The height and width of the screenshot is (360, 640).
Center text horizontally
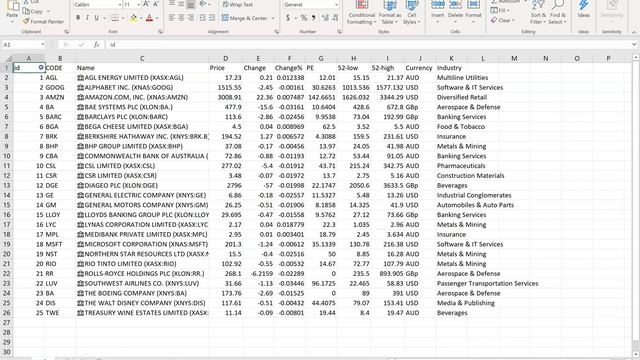coord(181,18)
